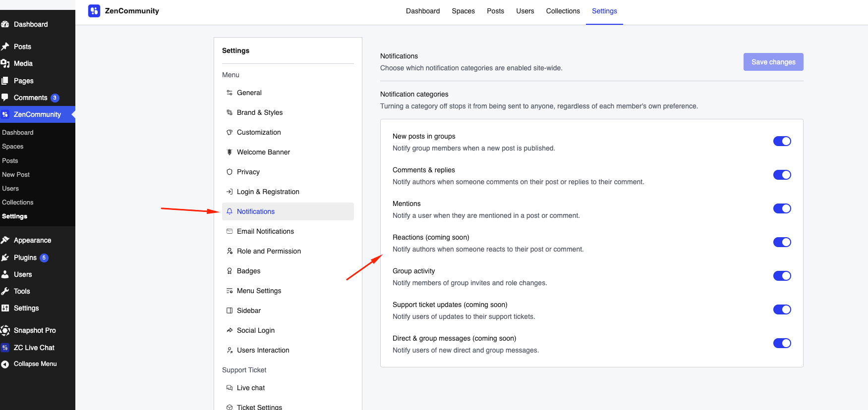868x410 pixels.
Task: Click the Login & Registration icon
Action: 230,192
